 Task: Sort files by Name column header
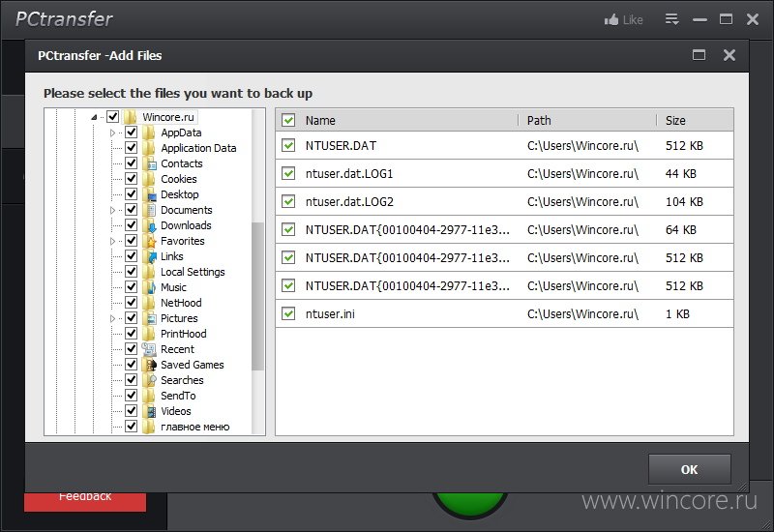[320, 120]
